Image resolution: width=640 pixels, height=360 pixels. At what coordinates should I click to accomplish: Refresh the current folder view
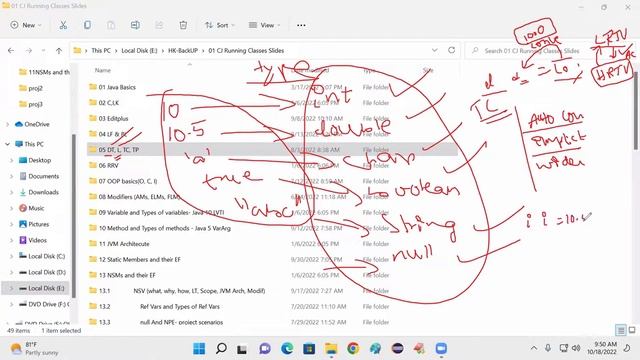click(x=451, y=50)
